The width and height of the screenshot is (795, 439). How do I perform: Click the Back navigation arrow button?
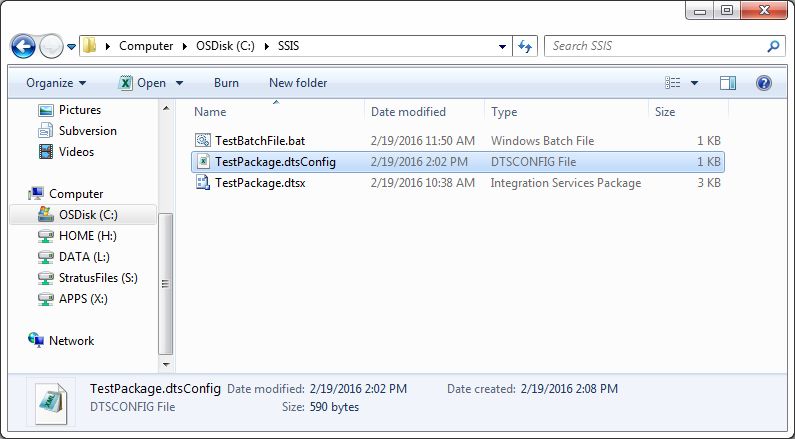(x=24, y=46)
